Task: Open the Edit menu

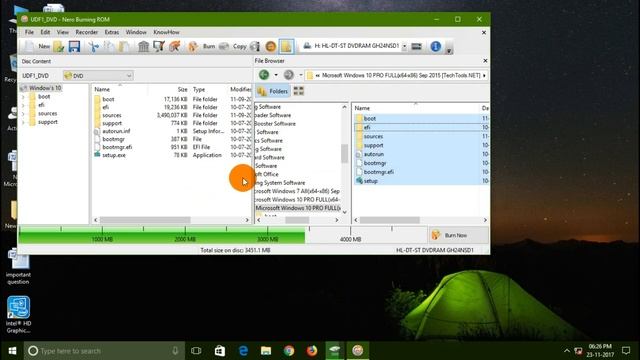Action: click(x=45, y=32)
